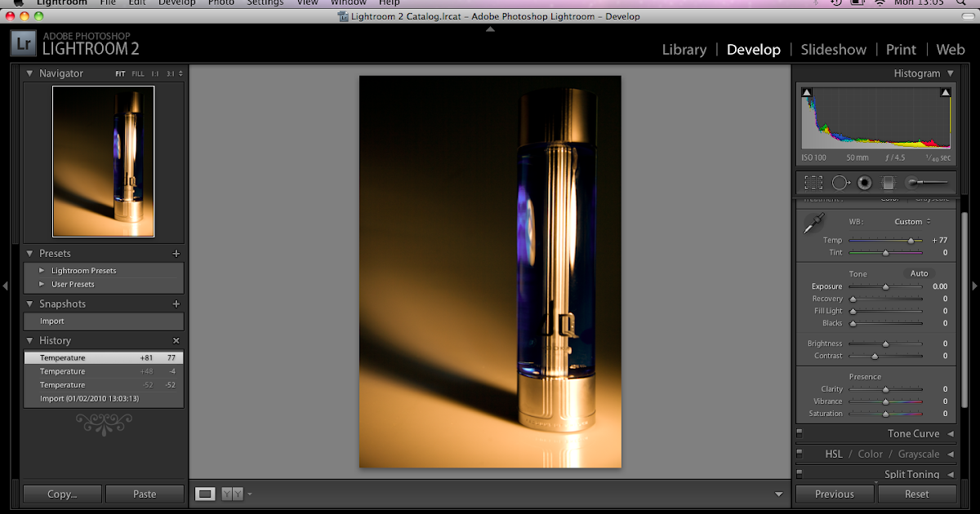Click the Previous button
This screenshot has height=514, width=980.
pos(835,494)
